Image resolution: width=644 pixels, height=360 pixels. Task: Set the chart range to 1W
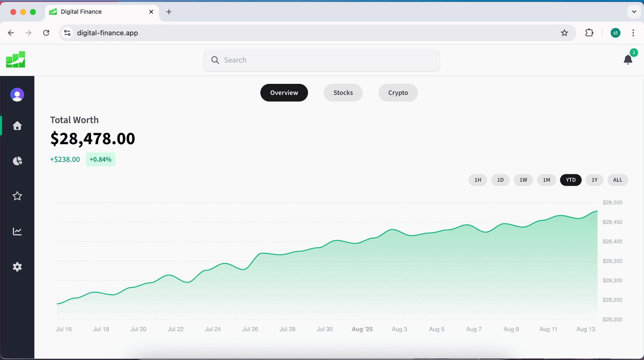tap(523, 180)
